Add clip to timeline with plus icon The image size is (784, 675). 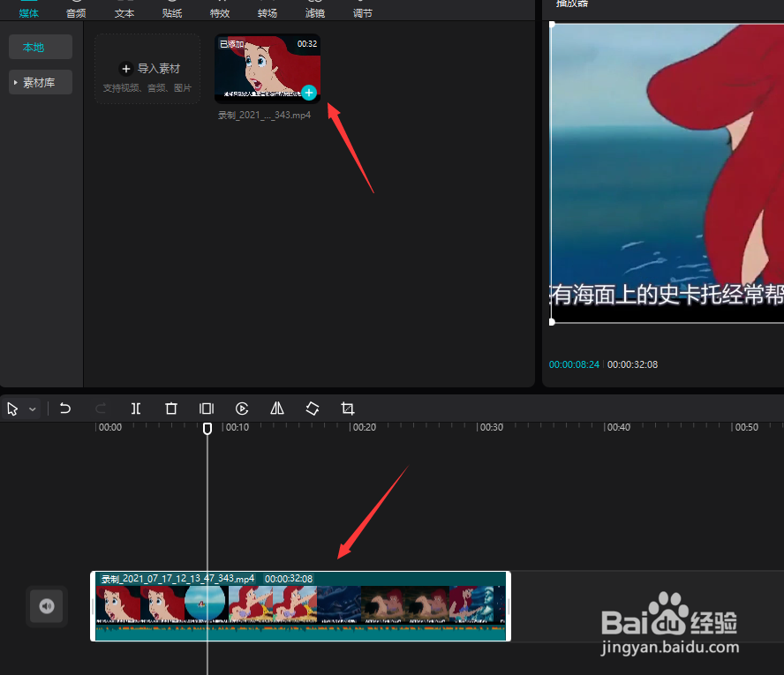click(309, 93)
